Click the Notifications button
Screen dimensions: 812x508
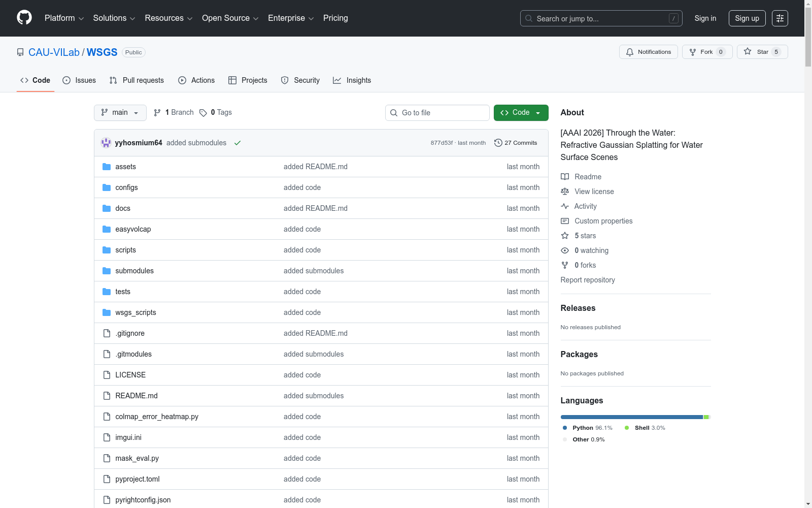click(649, 52)
